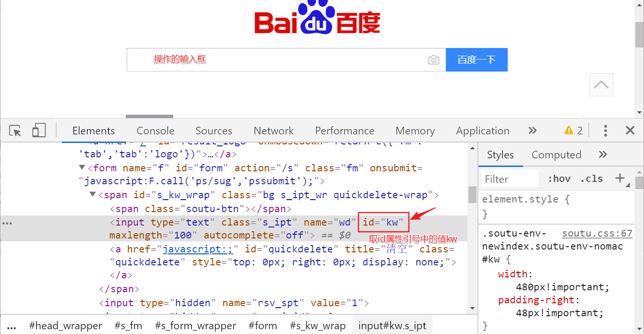Click the Styles pane scrollbar thumb
The image size is (644, 334).
click(639, 182)
